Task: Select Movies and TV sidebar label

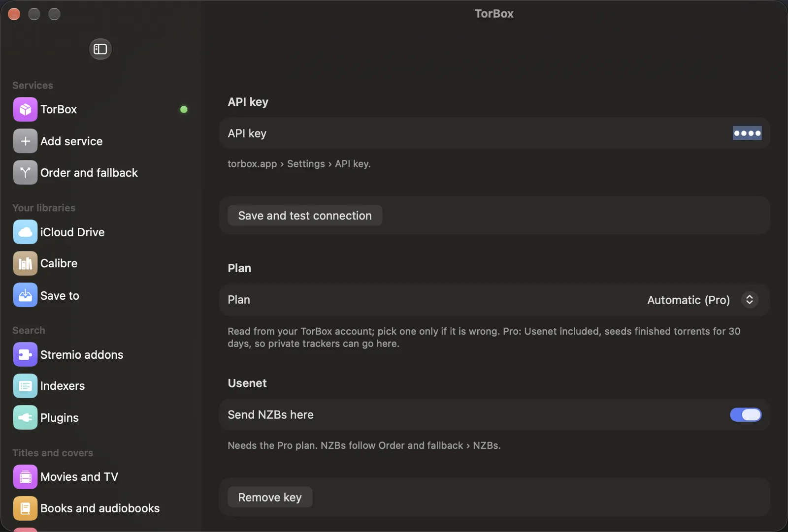Action: tap(79, 477)
